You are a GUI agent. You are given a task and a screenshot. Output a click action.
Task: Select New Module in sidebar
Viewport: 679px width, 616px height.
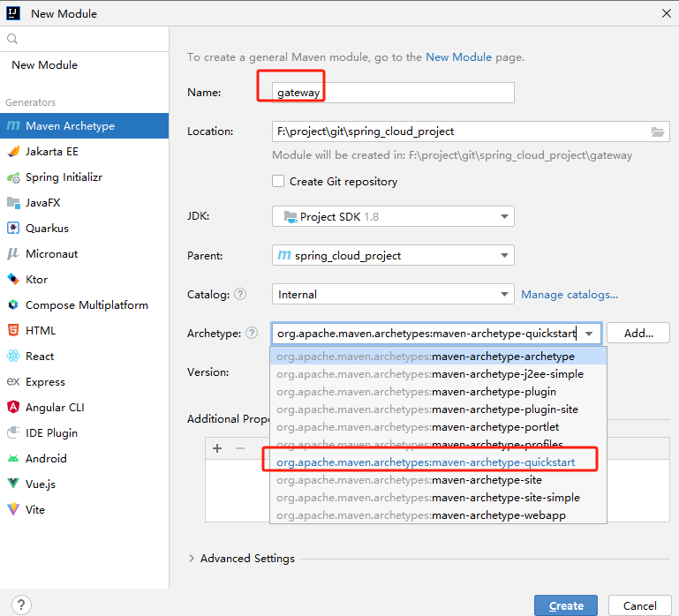pyautogui.click(x=45, y=65)
